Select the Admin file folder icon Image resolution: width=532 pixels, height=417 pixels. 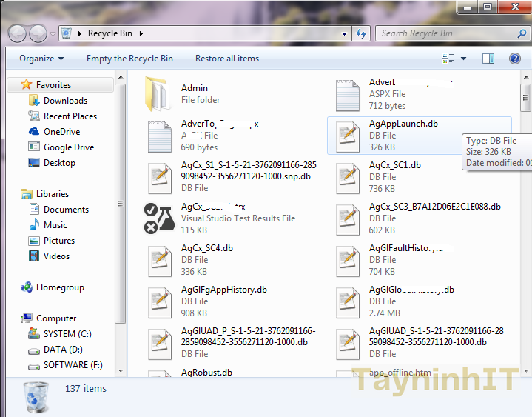(x=158, y=93)
